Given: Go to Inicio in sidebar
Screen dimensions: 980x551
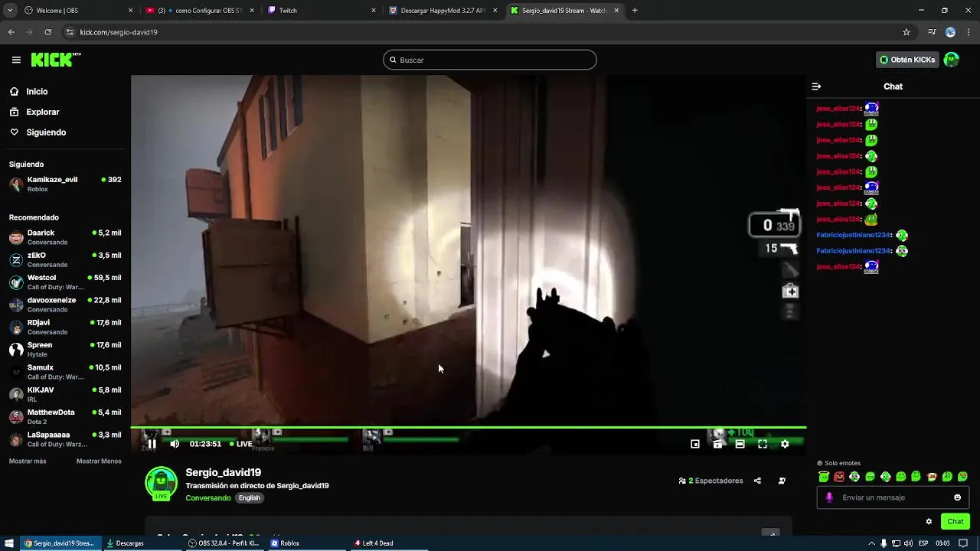Looking at the screenshot, I should tap(37, 92).
